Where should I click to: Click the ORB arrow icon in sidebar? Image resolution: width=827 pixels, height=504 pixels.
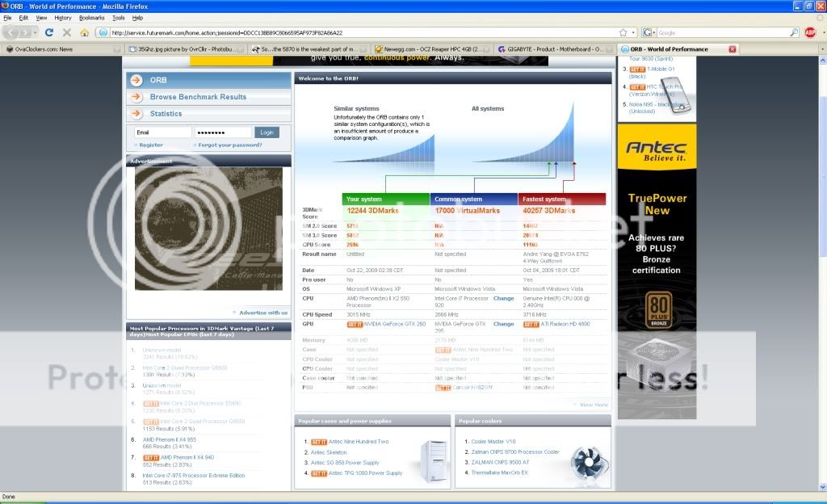click(x=136, y=80)
